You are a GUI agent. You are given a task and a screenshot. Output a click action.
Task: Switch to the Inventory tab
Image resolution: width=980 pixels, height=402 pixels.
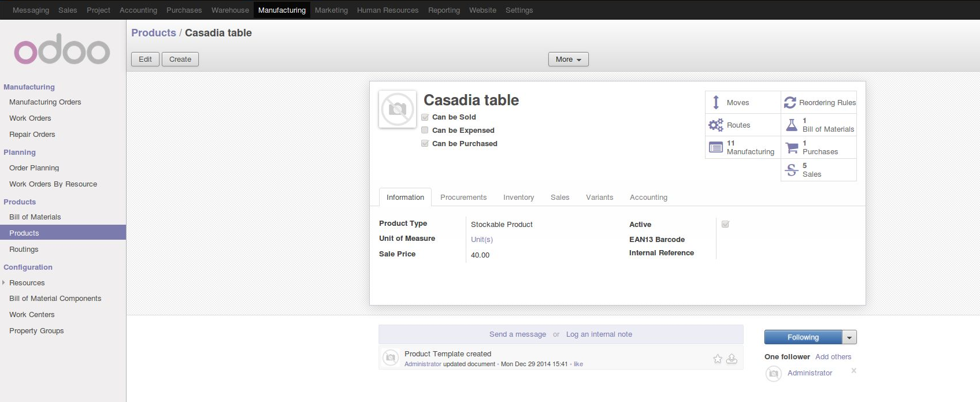[x=518, y=198]
